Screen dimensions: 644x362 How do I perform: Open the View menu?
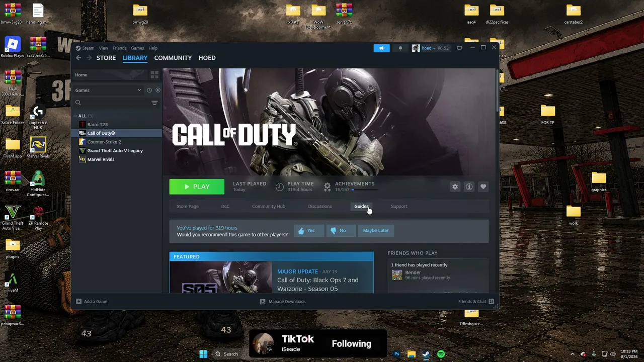click(103, 48)
